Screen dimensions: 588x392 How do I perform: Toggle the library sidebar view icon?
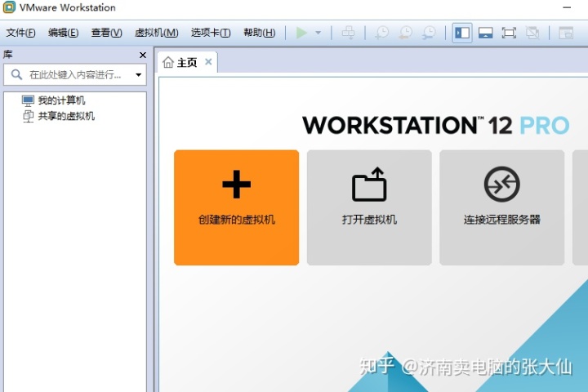click(x=462, y=33)
